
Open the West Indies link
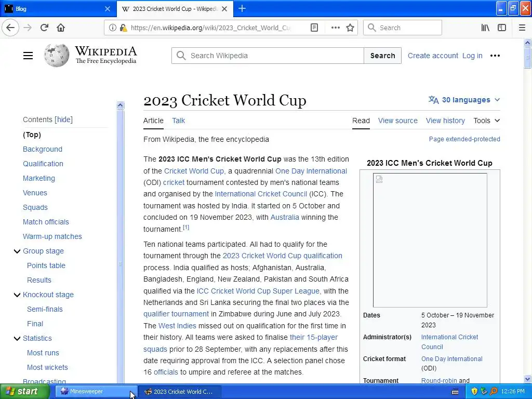tap(177, 326)
